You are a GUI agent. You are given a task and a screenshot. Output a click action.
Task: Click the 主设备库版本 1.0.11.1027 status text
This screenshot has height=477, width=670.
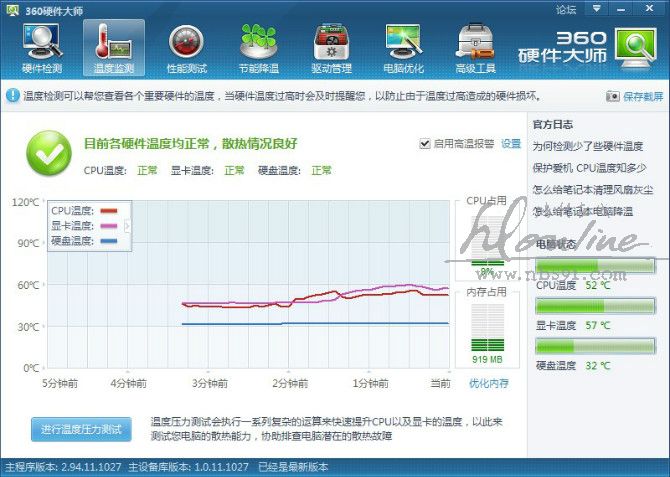[188, 467]
